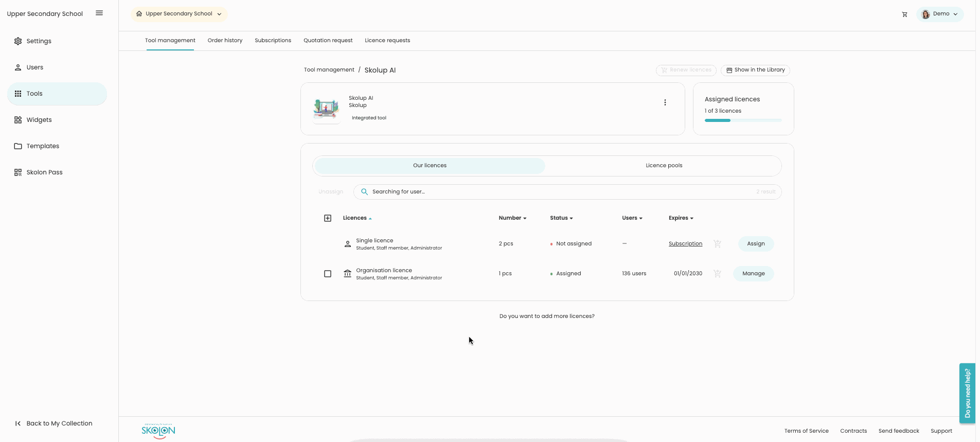Image resolution: width=980 pixels, height=442 pixels.
Task: Open the shopping cart icon in top bar
Action: (904, 14)
